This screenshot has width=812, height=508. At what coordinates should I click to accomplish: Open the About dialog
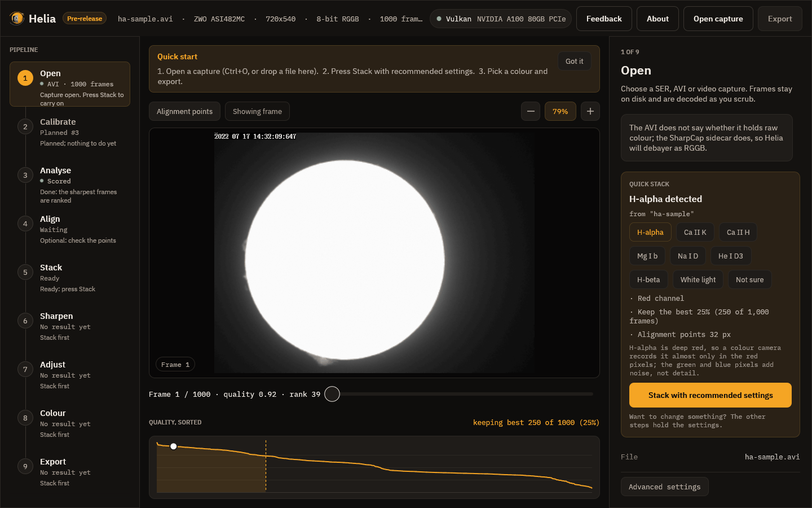(x=657, y=19)
